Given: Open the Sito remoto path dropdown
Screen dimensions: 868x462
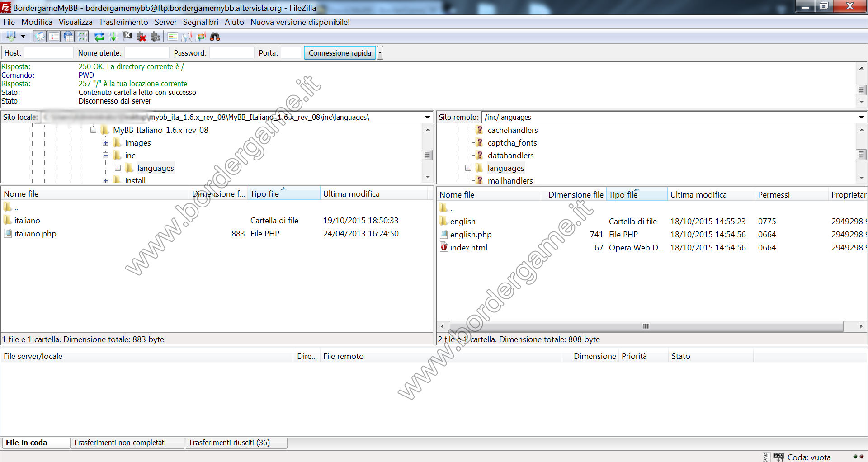Looking at the screenshot, I should pyautogui.click(x=862, y=117).
